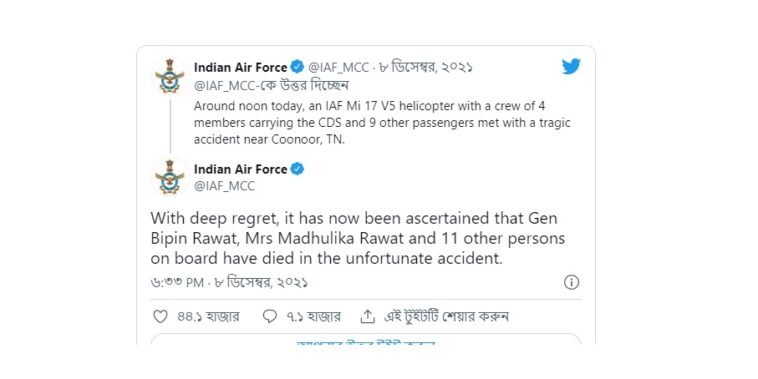This screenshot has width=758, height=379.
Task: Like the tweet using the heart icon
Action: (160, 317)
